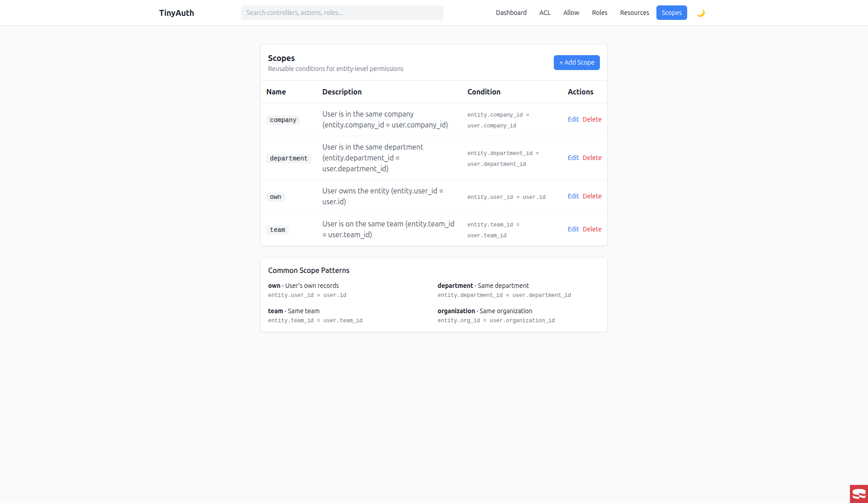Open the ACL navigation item

pyautogui.click(x=545, y=13)
